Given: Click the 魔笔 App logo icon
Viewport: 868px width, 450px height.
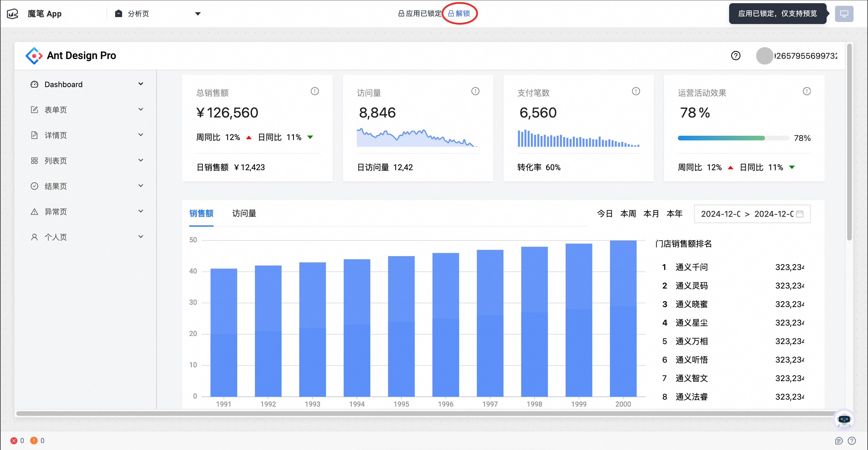Looking at the screenshot, I should pos(12,14).
